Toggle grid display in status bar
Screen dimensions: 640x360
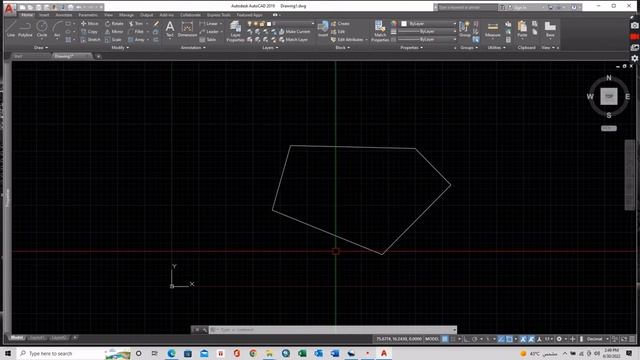[x=445, y=339]
